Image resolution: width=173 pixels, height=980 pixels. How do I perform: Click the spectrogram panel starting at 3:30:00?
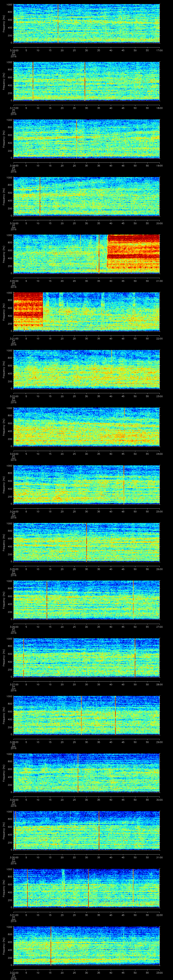(x=87, y=831)
